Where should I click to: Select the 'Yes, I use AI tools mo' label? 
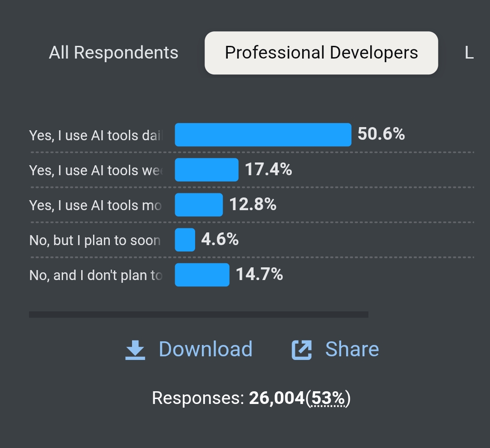[95, 206]
